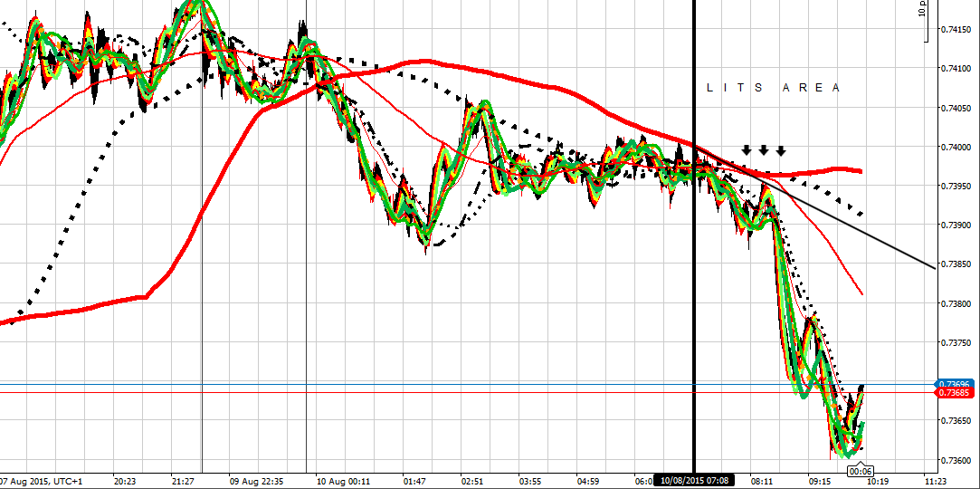Click the 04:59 time axis label
This screenshot has height=489, width=980.
click(x=588, y=482)
